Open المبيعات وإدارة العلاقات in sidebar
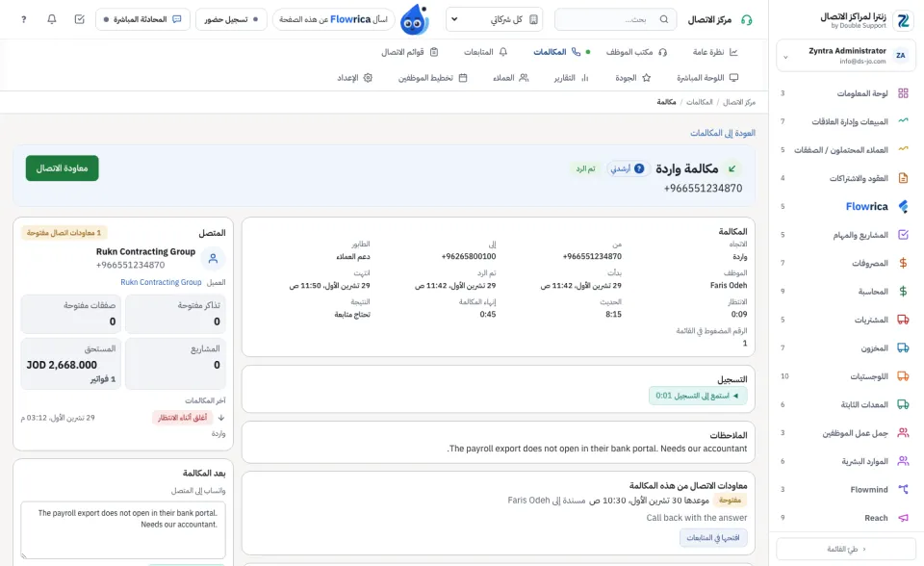This screenshot has height=566, width=924. (846, 121)
